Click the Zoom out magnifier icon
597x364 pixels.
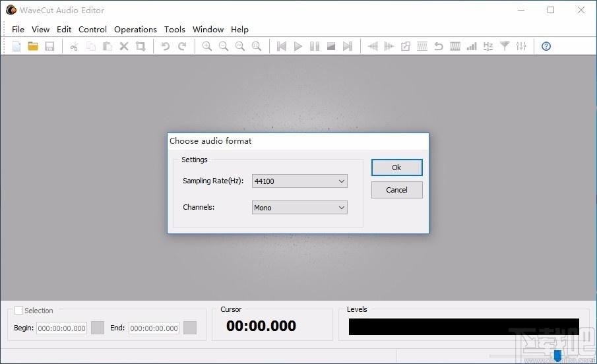click(224, 46)
